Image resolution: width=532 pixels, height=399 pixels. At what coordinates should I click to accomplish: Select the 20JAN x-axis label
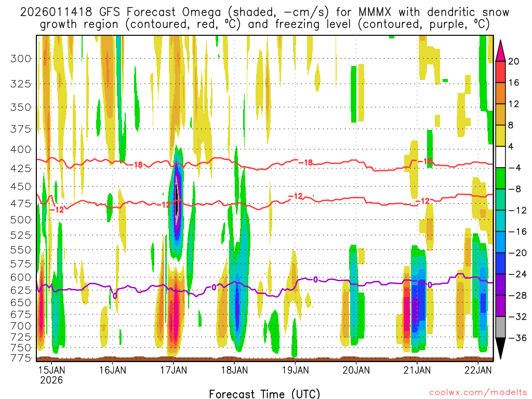(356, 370)
